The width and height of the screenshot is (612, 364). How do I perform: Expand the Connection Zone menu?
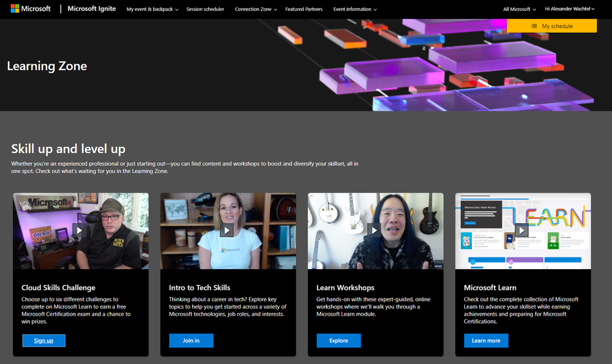(x=256, y=9)
